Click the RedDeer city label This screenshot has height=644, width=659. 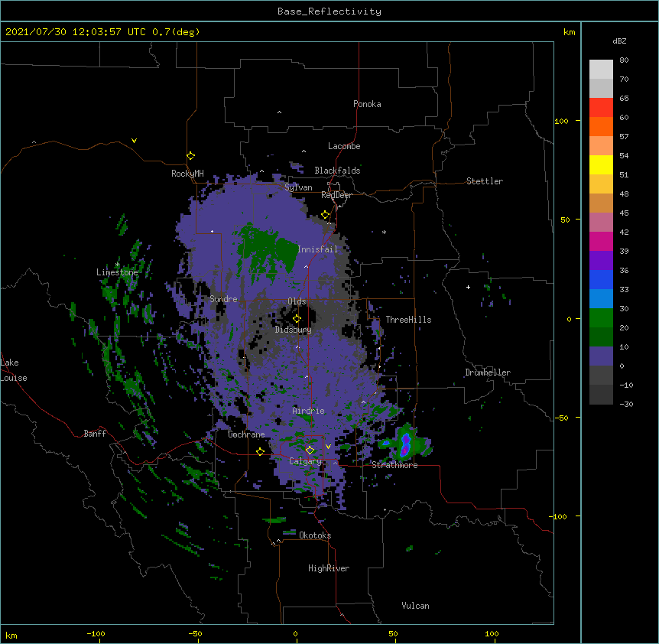(336, 195)
